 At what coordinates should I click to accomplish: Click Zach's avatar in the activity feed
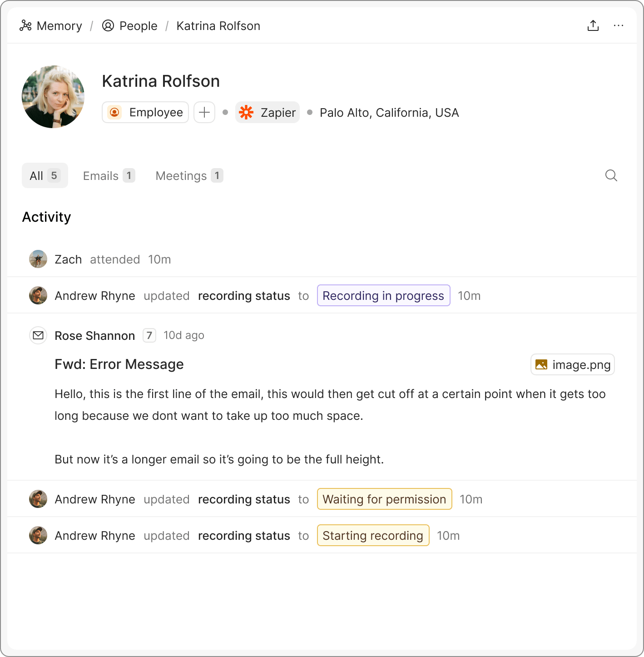[x=38, y=259]
